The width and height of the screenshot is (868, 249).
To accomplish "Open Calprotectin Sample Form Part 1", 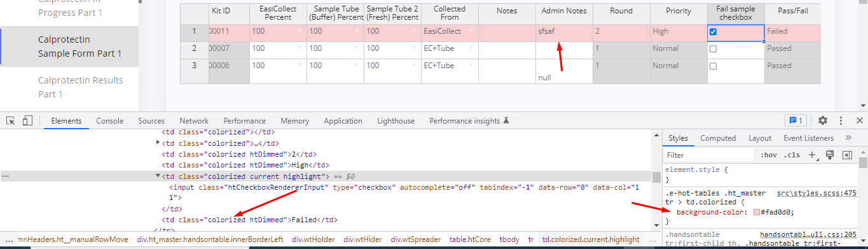I will 69,46.
